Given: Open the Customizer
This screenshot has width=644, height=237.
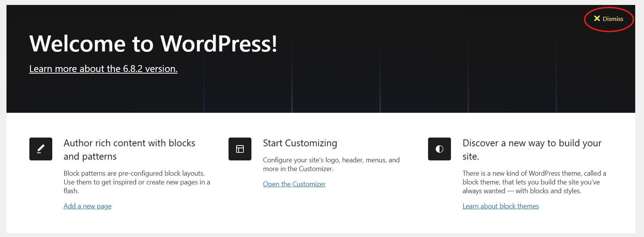Looking at the screenshot, I should pyautogui.click(x=294, y=184).
